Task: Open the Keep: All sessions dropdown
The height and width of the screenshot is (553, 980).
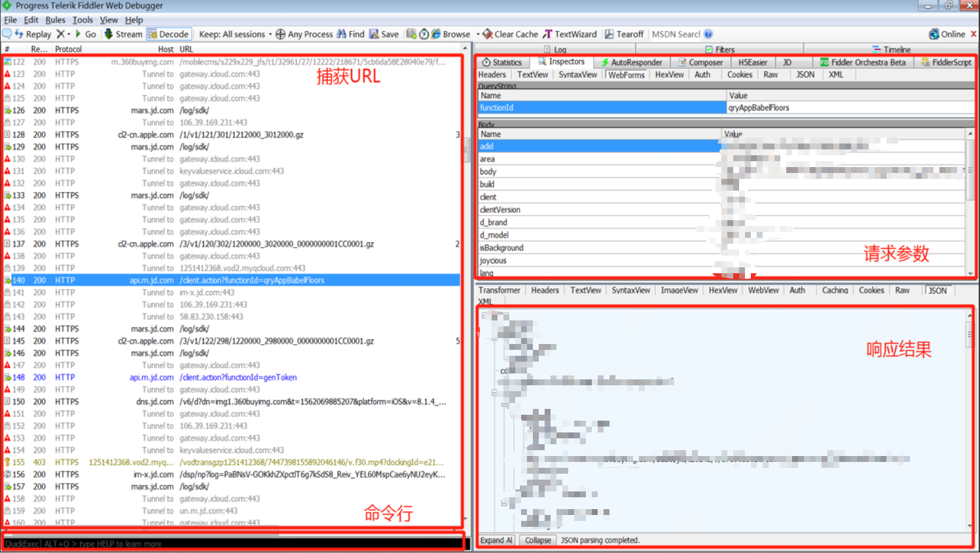Action: (236, 34)
